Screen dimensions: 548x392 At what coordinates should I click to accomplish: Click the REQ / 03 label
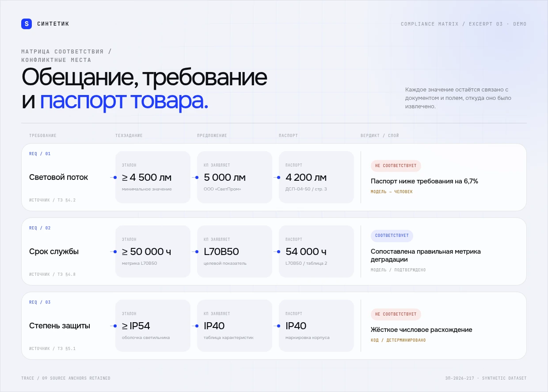tap(40, 302)
